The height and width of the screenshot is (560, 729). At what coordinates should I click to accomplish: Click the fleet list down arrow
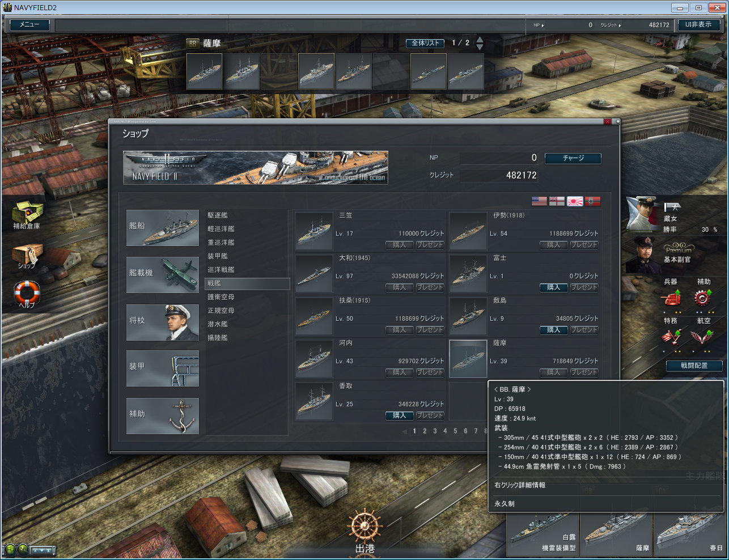pyautogui.click(x=480, y=47)
